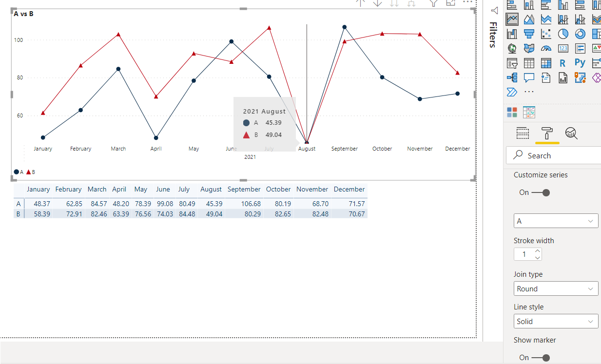The width and height of the screenshot is (601, 364).
Task: Choose the Card 123 visual
Action: [x=563, y=48]
